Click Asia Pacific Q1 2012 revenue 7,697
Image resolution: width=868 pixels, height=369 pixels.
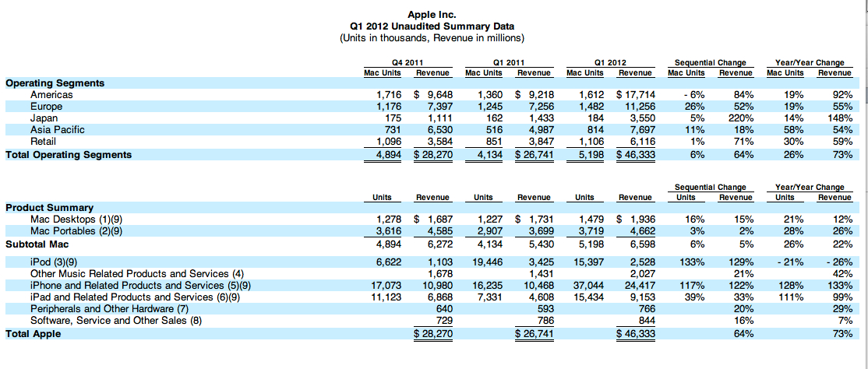click(643, 129)
